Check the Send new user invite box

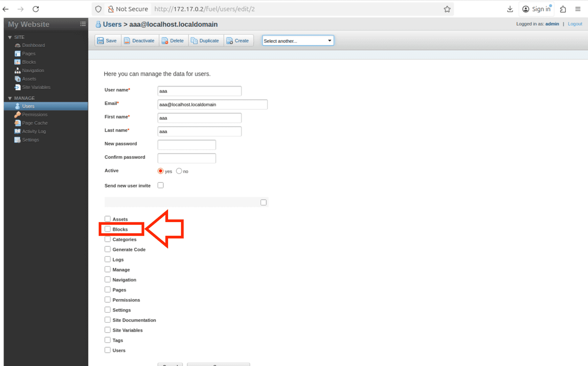[x=160, y=185]
